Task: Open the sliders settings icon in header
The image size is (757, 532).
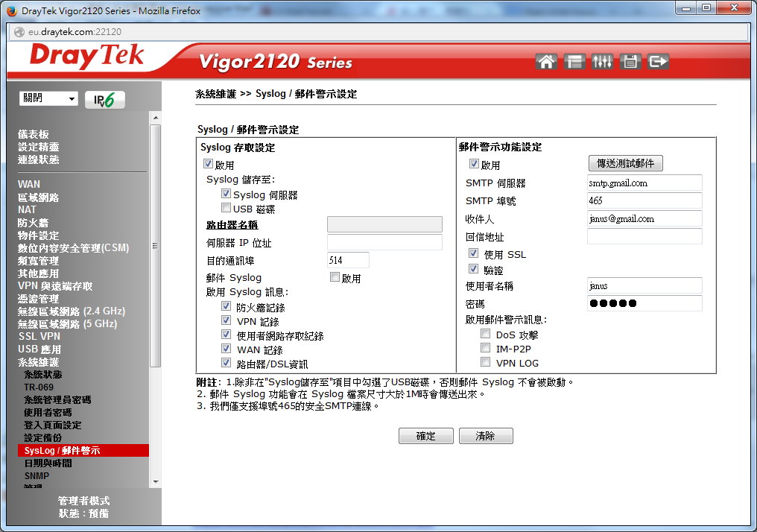Action: pyautogui.click(x=602, y=62)
